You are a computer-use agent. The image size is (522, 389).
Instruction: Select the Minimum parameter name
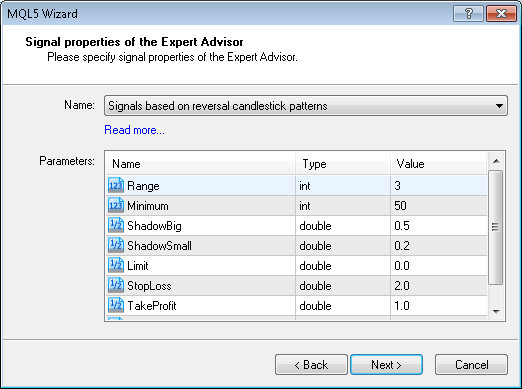click(148, 206)
